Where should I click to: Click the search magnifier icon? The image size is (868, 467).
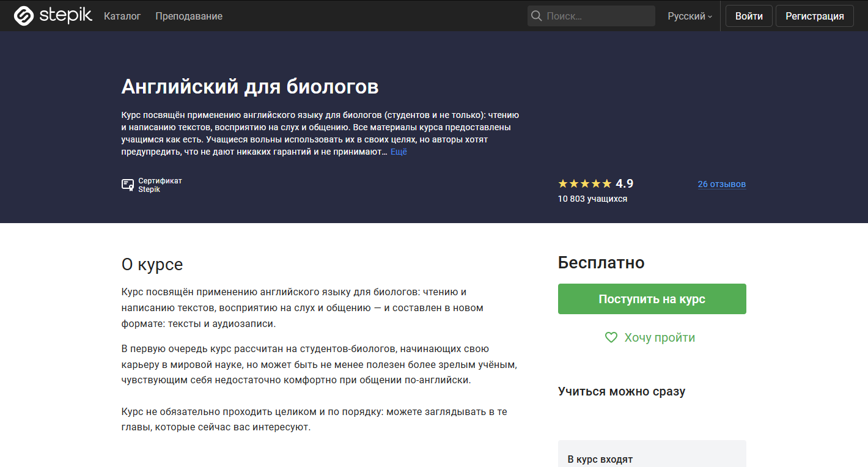point(537,15)
